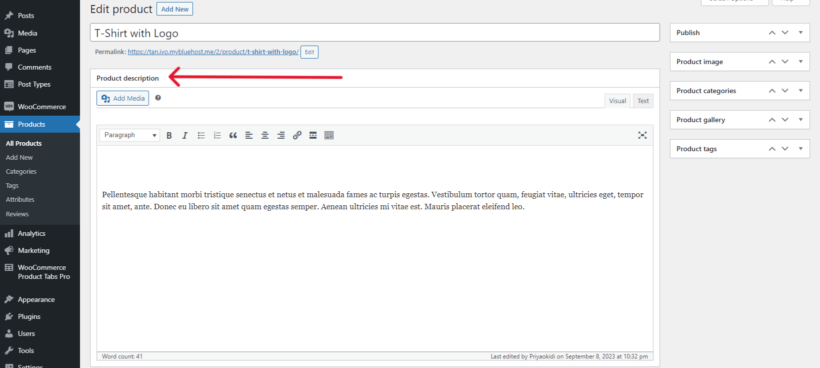Insert a numbered list

pyautogui.click(x=217, y=135)
